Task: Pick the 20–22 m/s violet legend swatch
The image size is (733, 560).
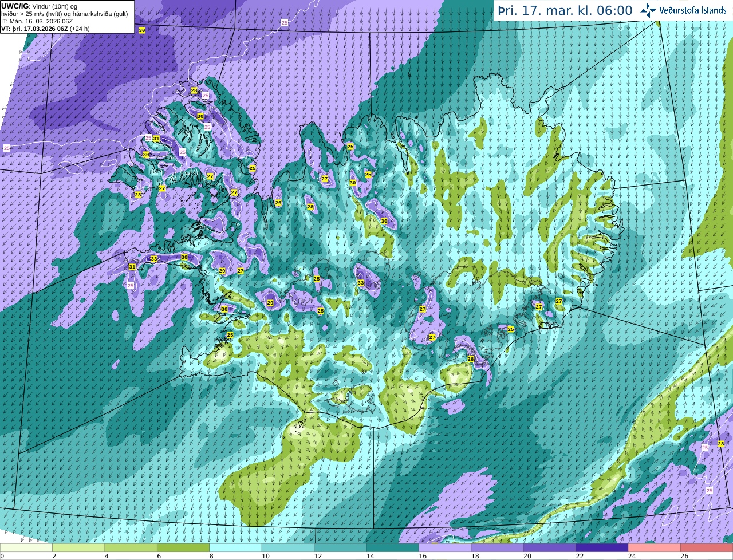Action: pyautogui.click(x=550, y=548)
